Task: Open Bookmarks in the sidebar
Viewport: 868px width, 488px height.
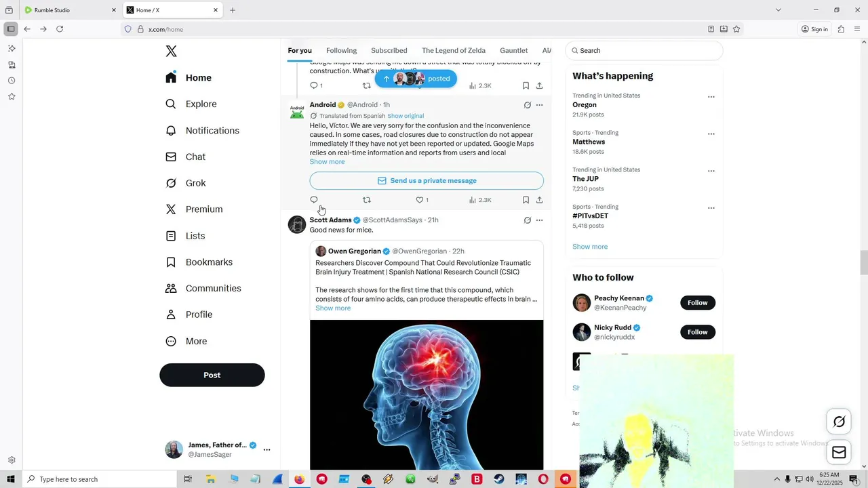Action: (x=199, y=262)
